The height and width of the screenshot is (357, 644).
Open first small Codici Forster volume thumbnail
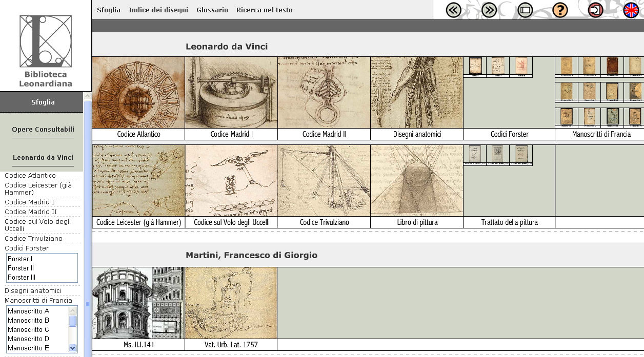[x=475, y=67]
